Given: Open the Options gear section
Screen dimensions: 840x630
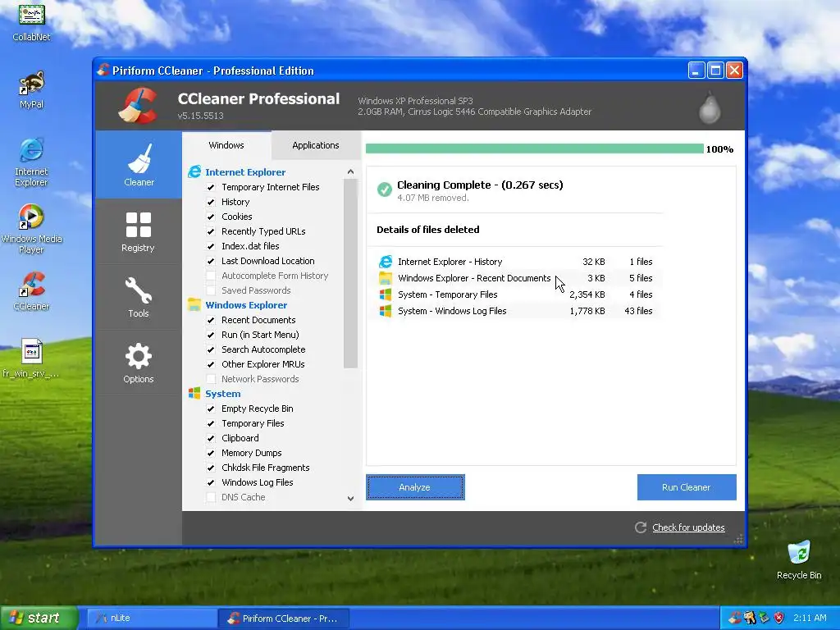Looking at the screenshot, I should coord(138,363).
